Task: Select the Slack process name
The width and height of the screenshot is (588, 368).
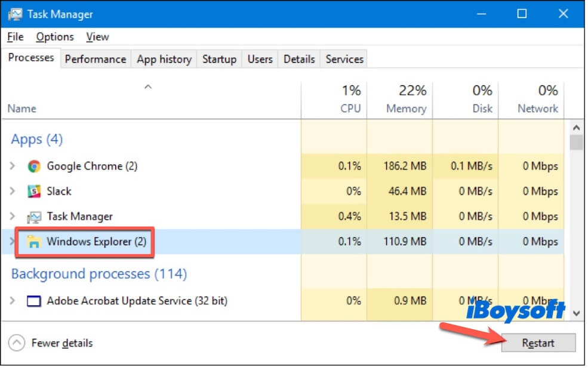Action: click(59, 191)
